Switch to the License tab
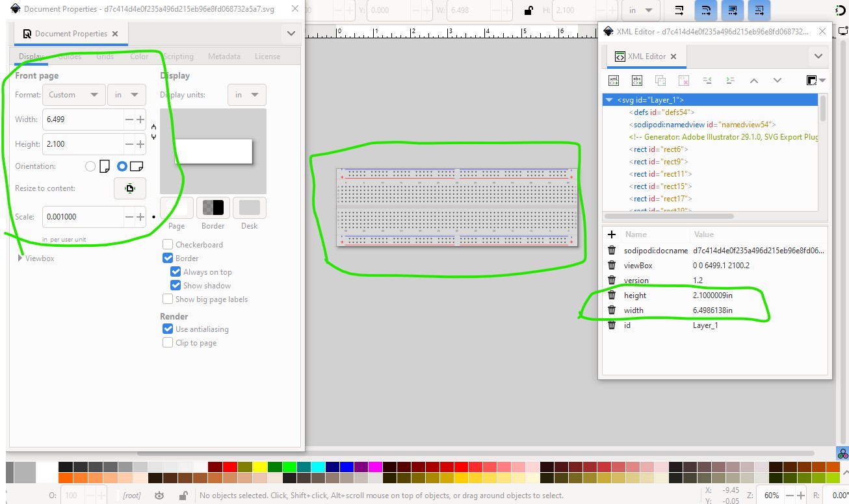The height and width of the screenshot is (504, 849). [x=267, y=57]
